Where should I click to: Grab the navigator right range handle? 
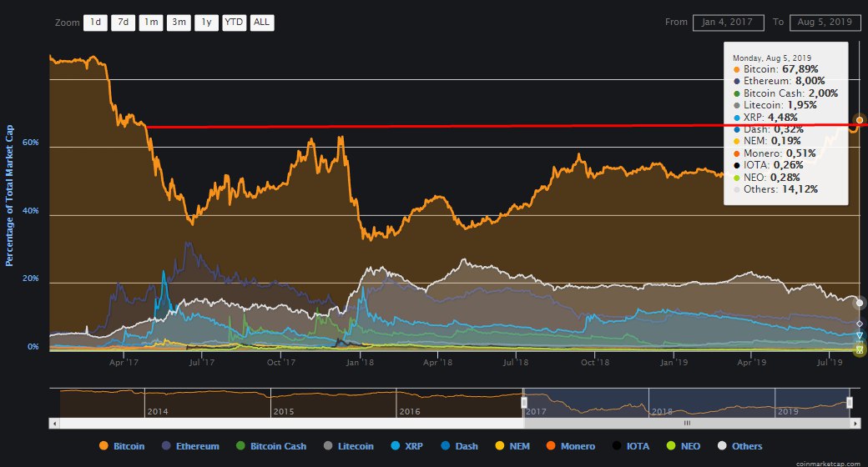pyautogui.click(x=850, y=402)
